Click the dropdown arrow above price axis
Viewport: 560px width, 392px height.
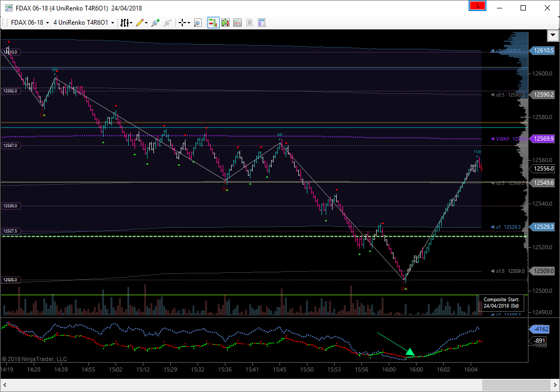[x=553, y=35]
